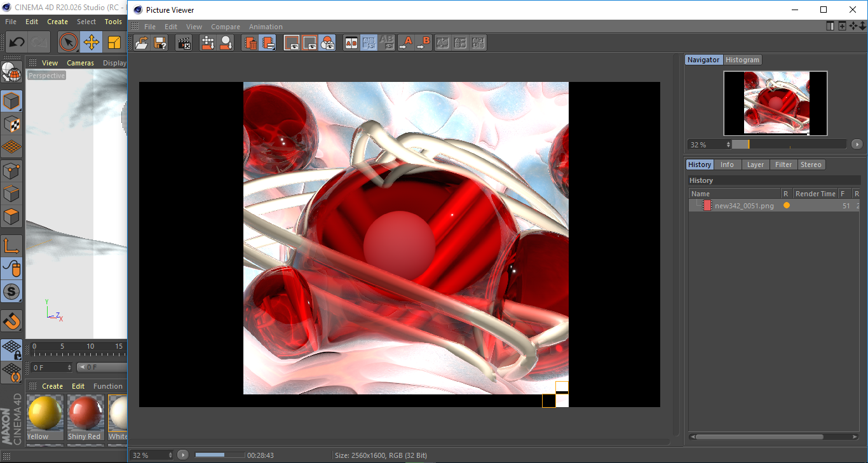868x463 pixels.
Task: Select the Scale tool icon
Action: coord(114,43)
